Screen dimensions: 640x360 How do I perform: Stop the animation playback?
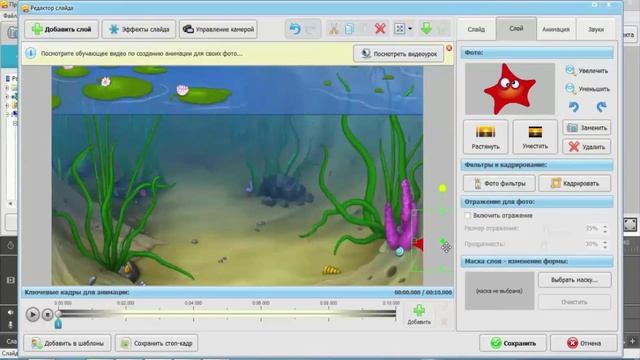point(47,314)
